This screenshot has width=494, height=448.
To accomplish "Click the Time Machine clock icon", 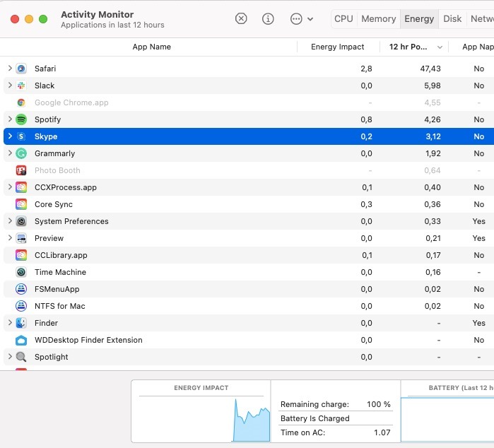I will click(x=21, y=272).
